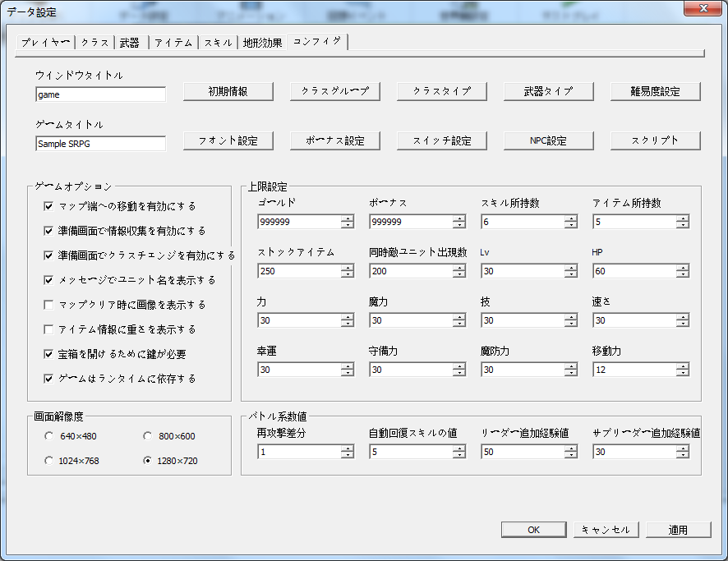Click the 武器タイプ button
This screenshot has height=561, width=728.
[x=548, y=91]
